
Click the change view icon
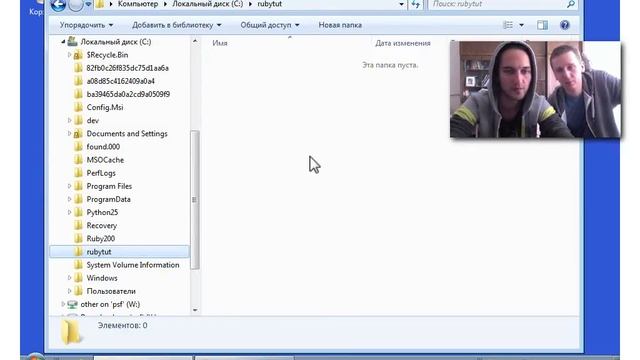tap(508, 25)
